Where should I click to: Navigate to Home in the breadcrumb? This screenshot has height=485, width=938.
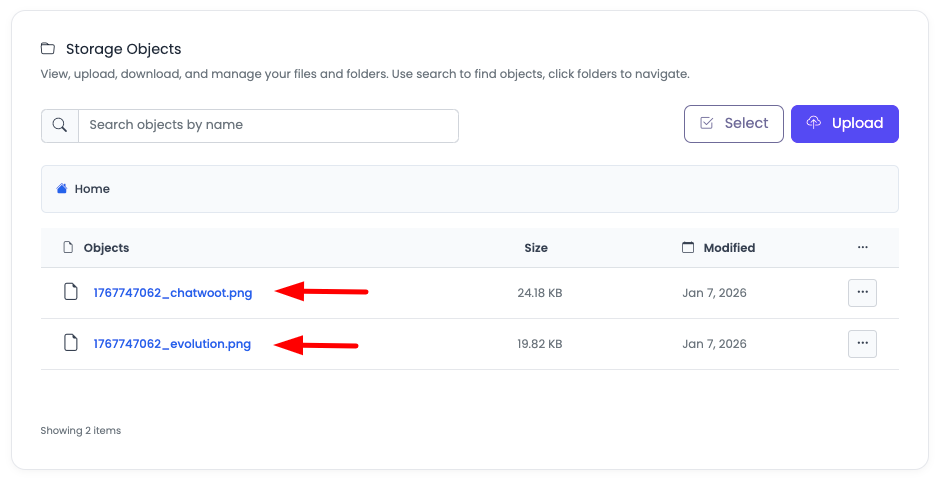click(x=92, y=189)
